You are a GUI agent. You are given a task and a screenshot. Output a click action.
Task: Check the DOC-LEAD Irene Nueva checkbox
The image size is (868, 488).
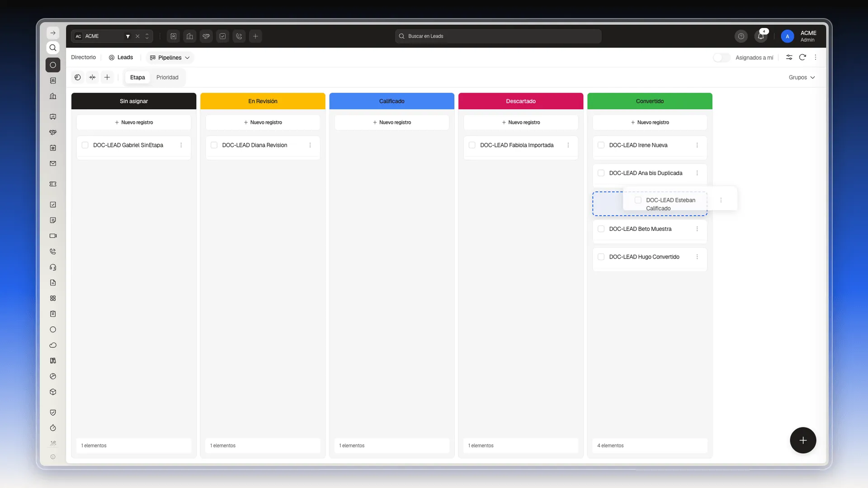[601, 145]
